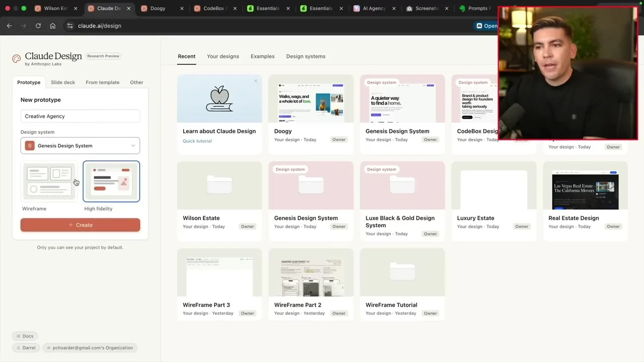The image size is (644, 362).
Task: Click the 'by Anthropic Labs' text
Action: (x=43, y=64)
